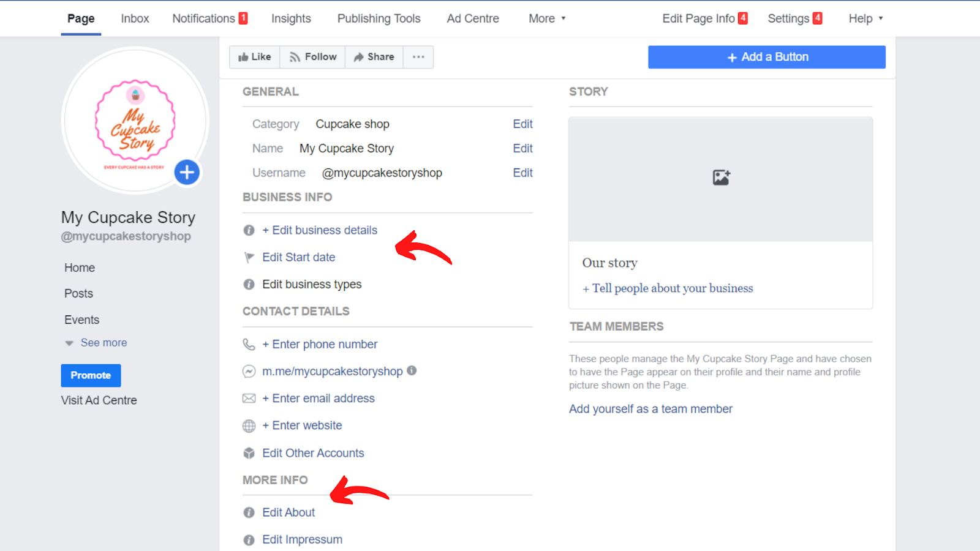Screen dimensions: 980x551
Task: Click the phone icon in Contact Details
Action: 249,345
